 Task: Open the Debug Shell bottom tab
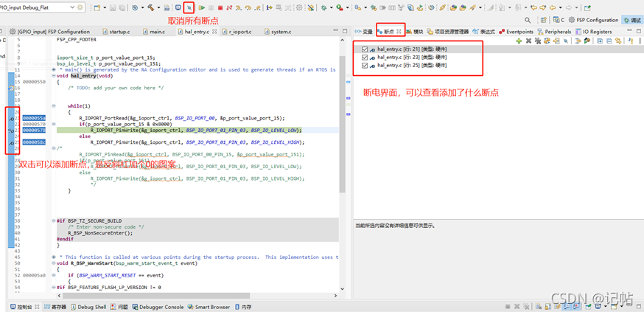[x=88, y=307]
